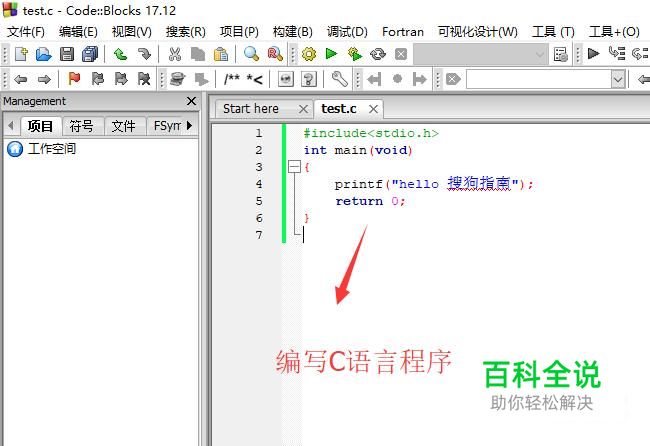
Task: Build and run (gear with play) icon
Action: pyautogui.click(x=354, y=54)
